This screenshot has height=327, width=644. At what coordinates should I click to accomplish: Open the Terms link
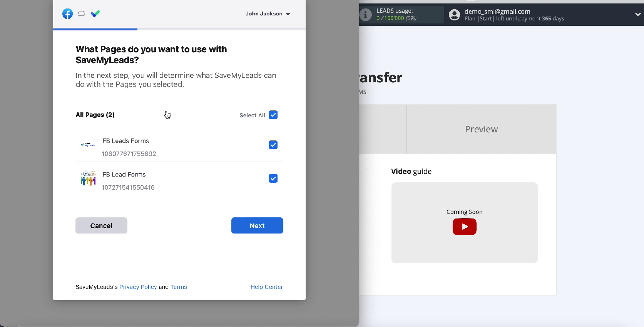[x=179, y=287]
